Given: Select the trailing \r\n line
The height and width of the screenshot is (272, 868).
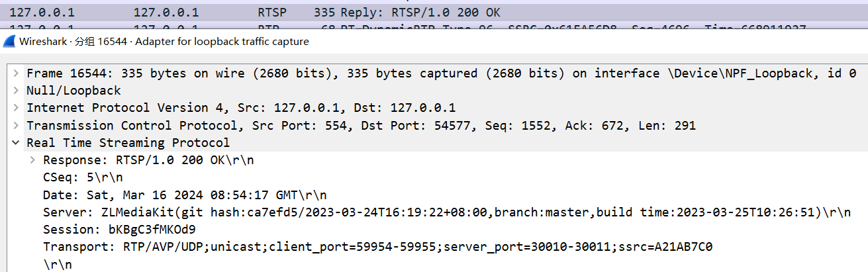Looking at the screenshot, I should [x=58, y=264].
